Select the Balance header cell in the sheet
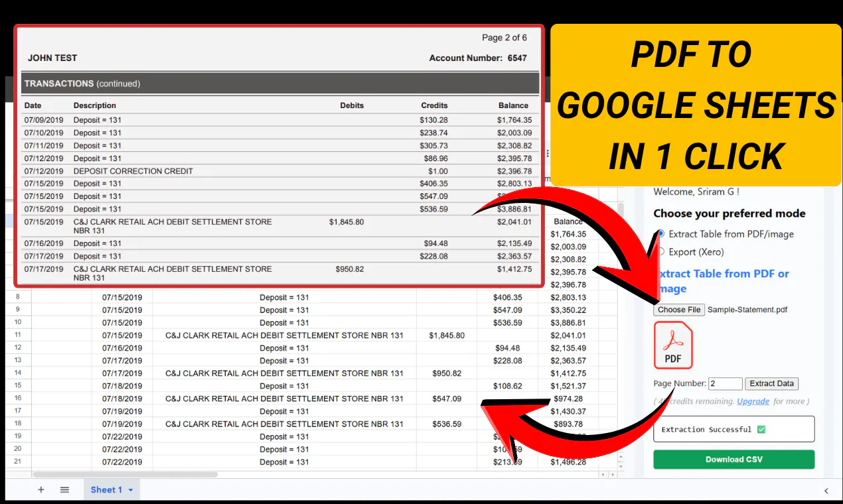Image resolution: width=843 pixels, height=504 pixels. 568,221
